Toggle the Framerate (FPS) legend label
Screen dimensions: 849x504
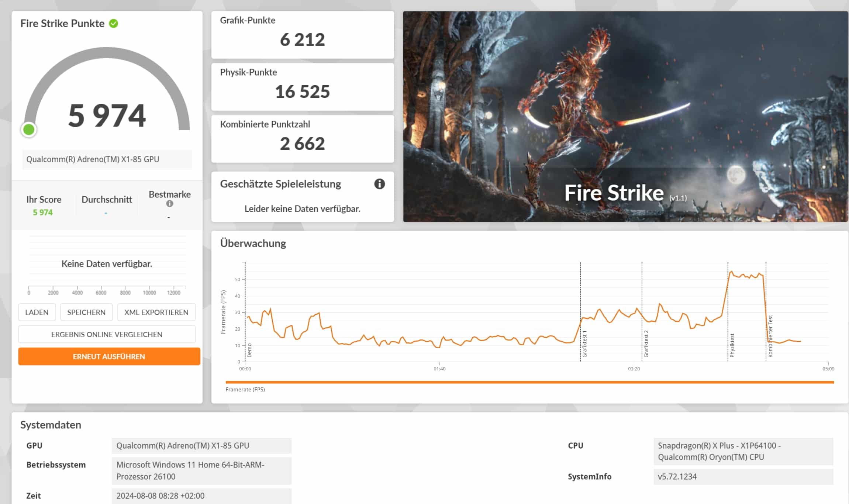(245, 390)
